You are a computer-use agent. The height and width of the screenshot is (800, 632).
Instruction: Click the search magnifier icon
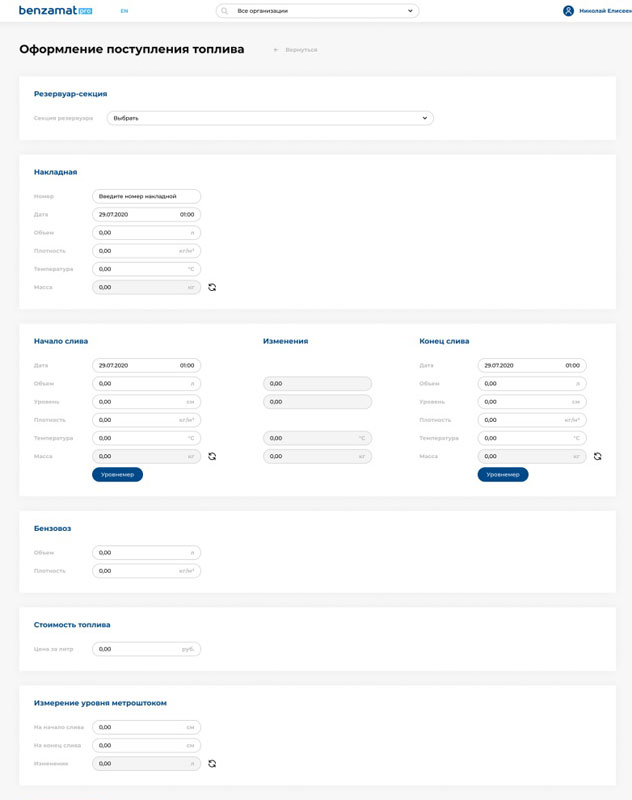coord(224,11)
